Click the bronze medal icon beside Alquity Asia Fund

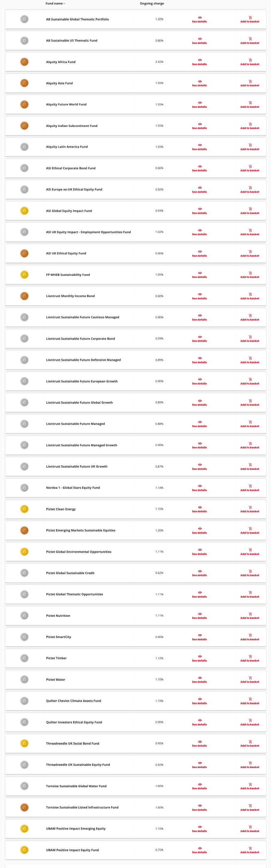(x=24, y=83)
